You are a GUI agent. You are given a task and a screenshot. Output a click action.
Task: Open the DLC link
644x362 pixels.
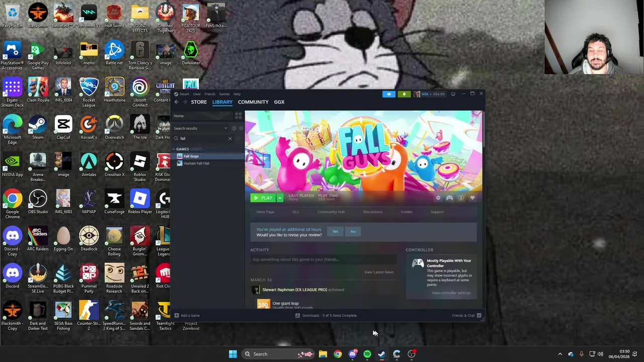point(296,212)
